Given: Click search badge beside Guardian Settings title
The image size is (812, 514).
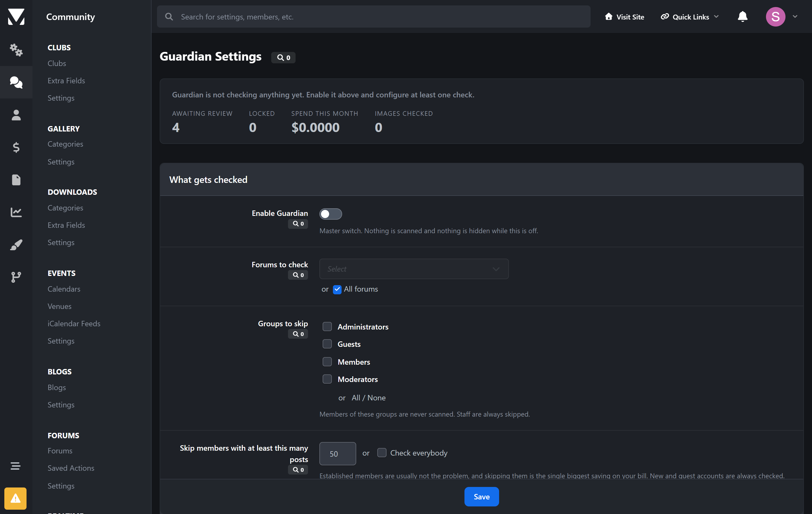Looking at the screenshot, I should (283, 58).
